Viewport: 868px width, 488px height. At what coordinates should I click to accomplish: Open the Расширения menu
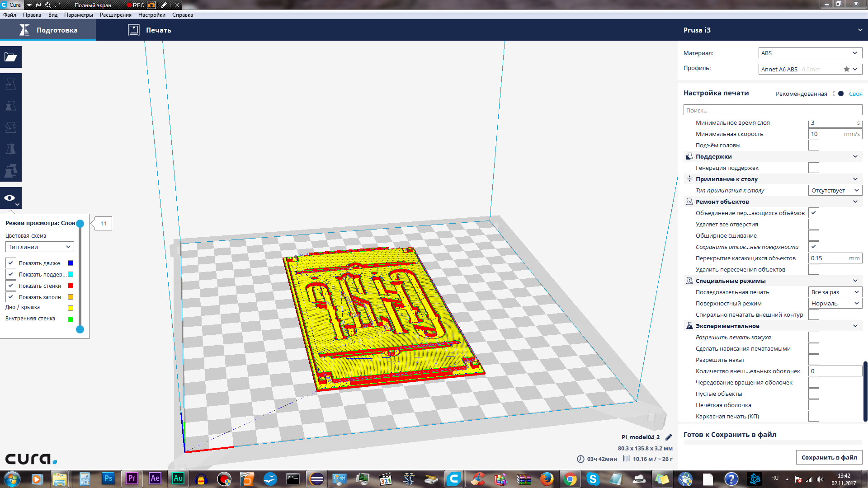(x=115, y=15)
